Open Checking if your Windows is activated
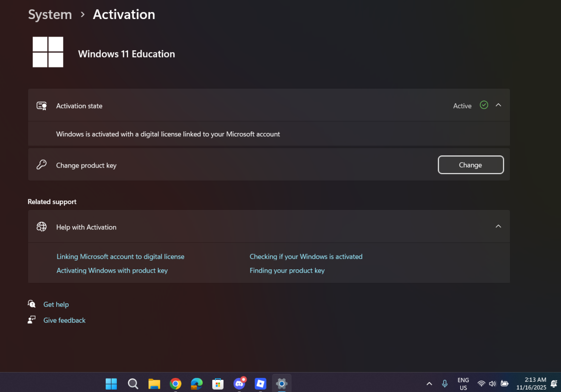This screenshot has width=561, height=392. click(306, 257)
